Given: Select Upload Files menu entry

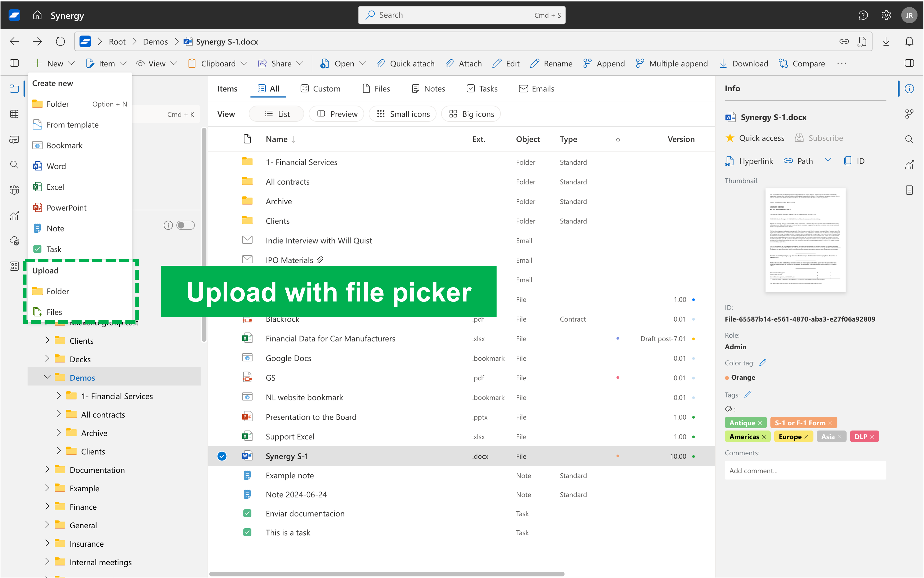Looking at the screenshot, I should (80, 312).
